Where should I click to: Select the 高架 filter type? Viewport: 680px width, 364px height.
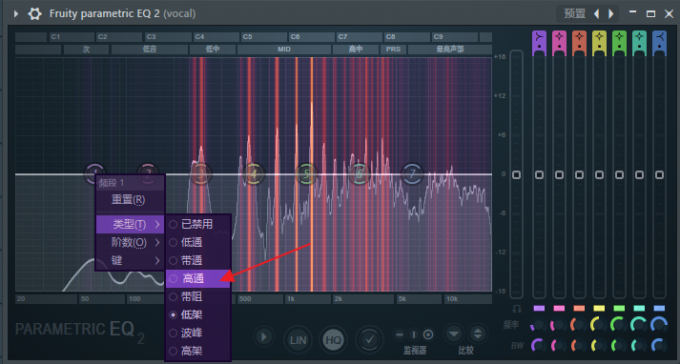[198, 351]
